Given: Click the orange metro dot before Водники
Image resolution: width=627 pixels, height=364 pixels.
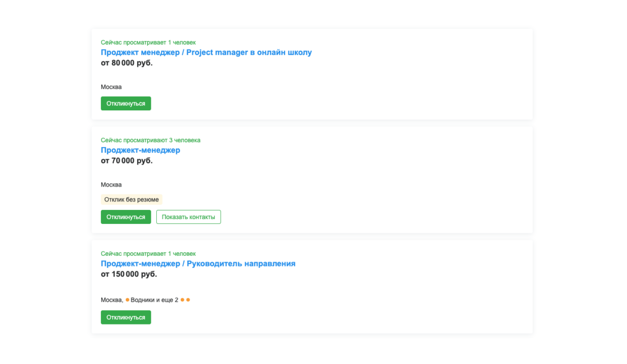Looking at the screenshot, I should 127,300.
